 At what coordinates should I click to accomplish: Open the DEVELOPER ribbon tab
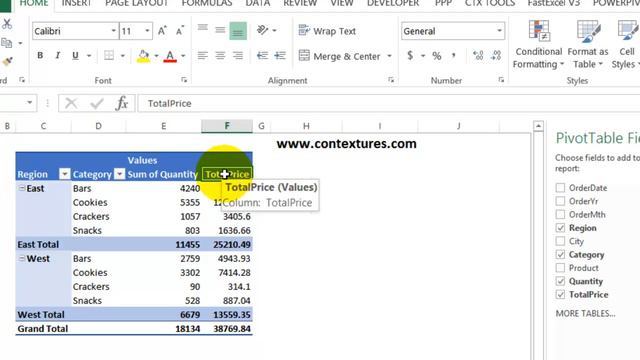pos(393,3)
